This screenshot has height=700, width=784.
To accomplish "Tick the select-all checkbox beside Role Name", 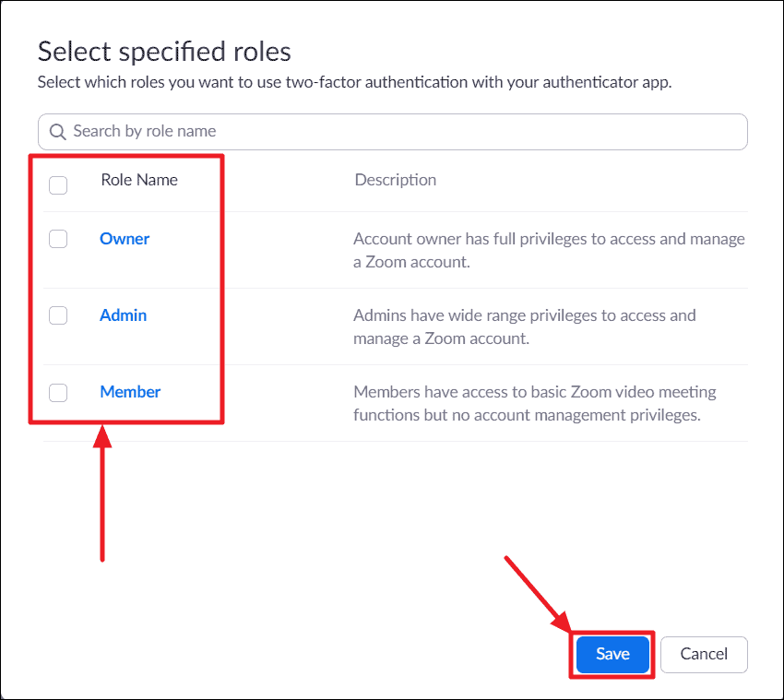I will pyautogui.click(x=58, y=185).
